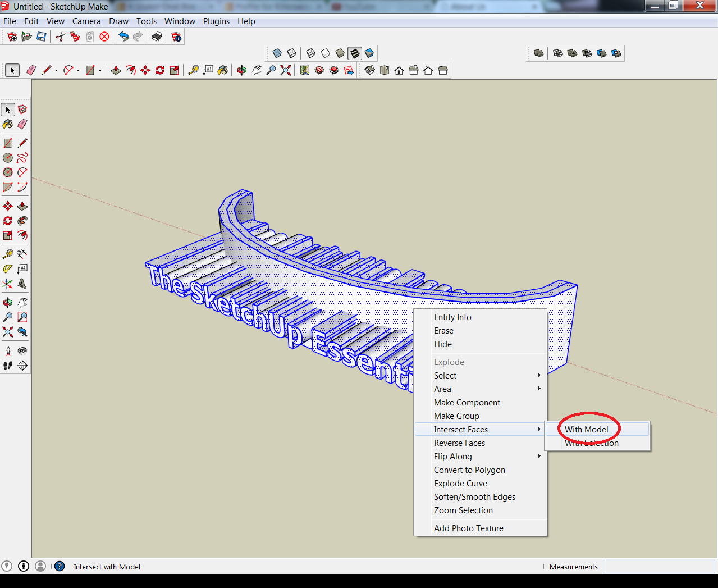
Task: Click the Add Location map icon
Action: (305, 70)
